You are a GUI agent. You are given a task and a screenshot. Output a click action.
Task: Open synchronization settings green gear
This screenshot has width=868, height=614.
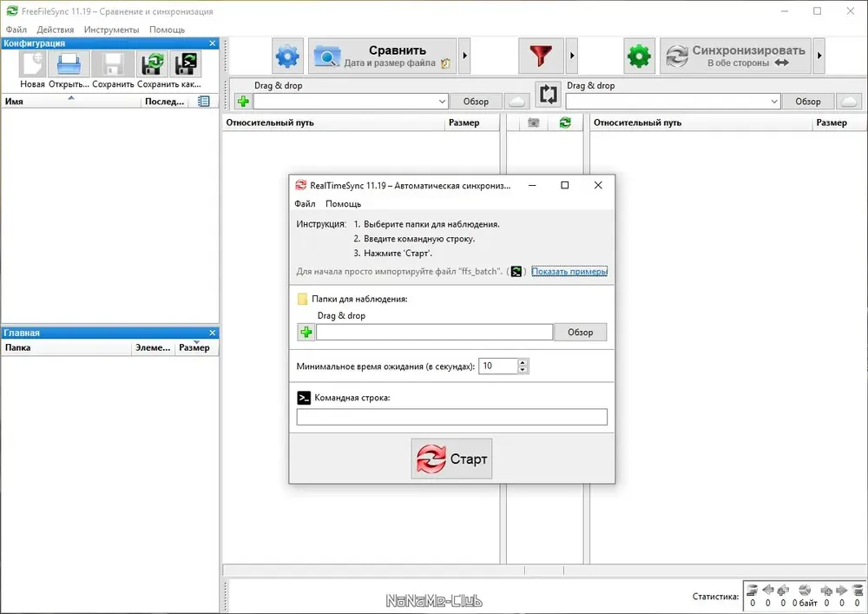coord(640,56)
